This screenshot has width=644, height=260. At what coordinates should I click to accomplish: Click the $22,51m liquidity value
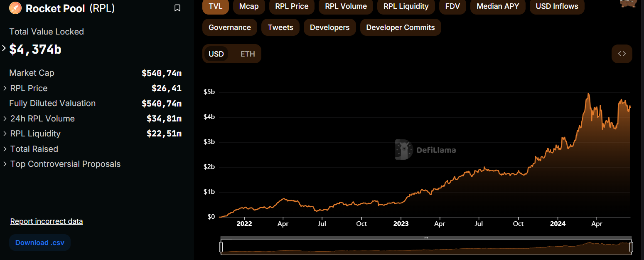pos(164,134)
